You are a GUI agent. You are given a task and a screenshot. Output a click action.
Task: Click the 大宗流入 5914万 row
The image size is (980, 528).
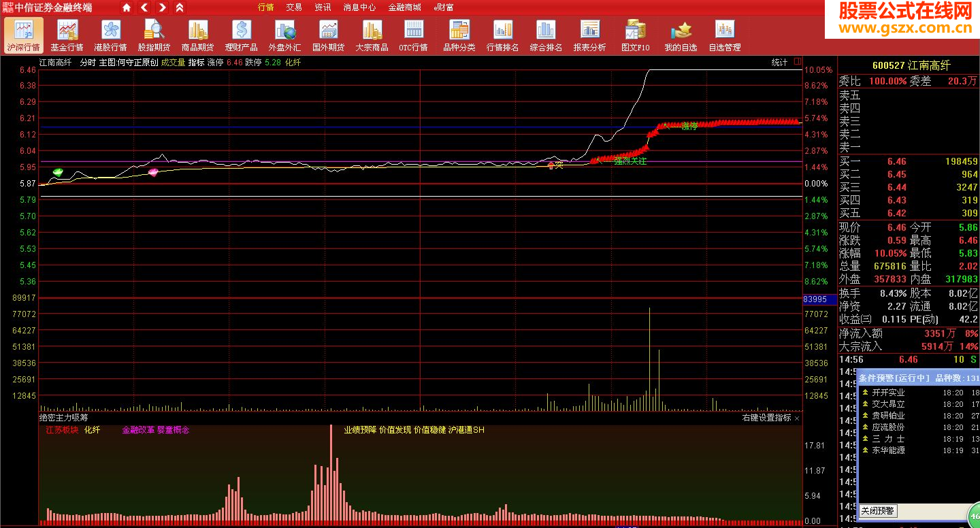pyautogui.click(x=909, y=346)
